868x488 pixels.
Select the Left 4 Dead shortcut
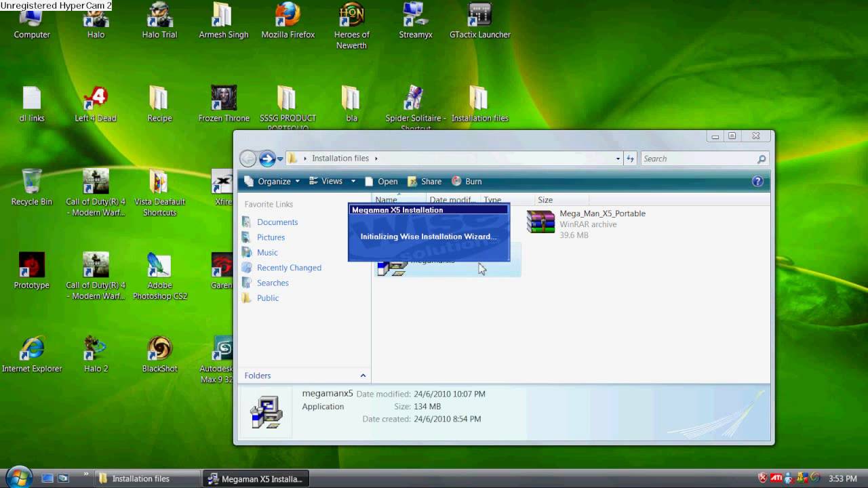tap(96, 105)
